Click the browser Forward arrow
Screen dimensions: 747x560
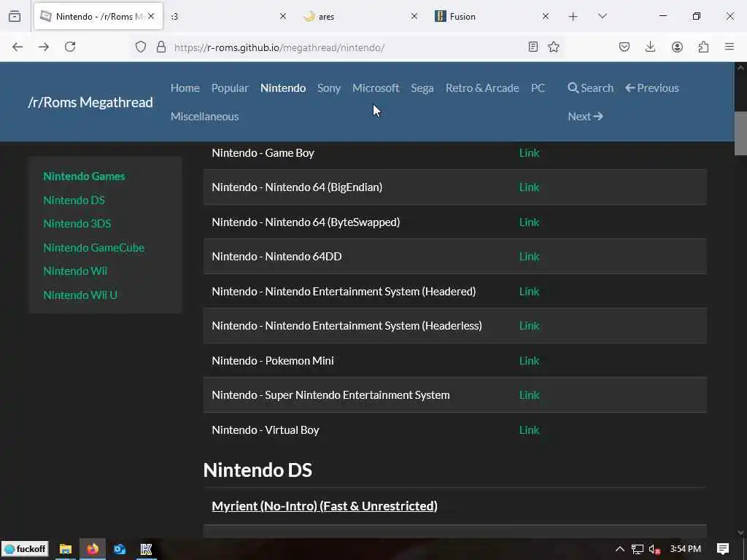point(44,47)
